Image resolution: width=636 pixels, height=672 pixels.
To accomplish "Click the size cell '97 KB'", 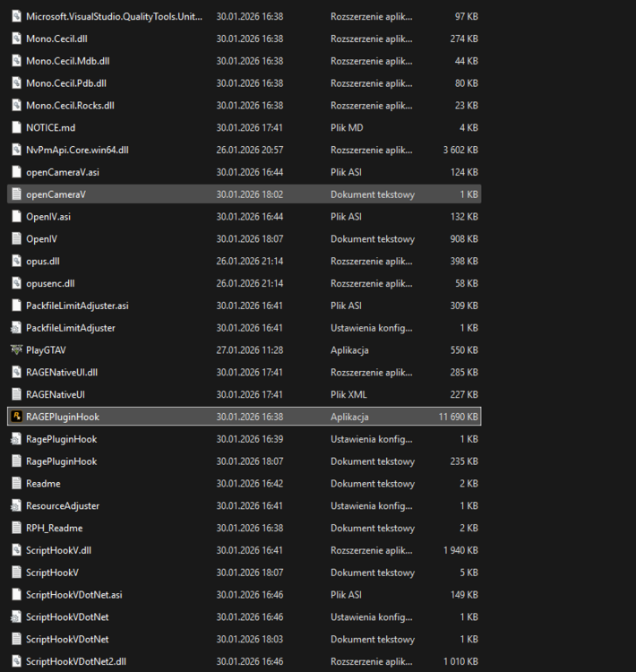I will [467, 16].
